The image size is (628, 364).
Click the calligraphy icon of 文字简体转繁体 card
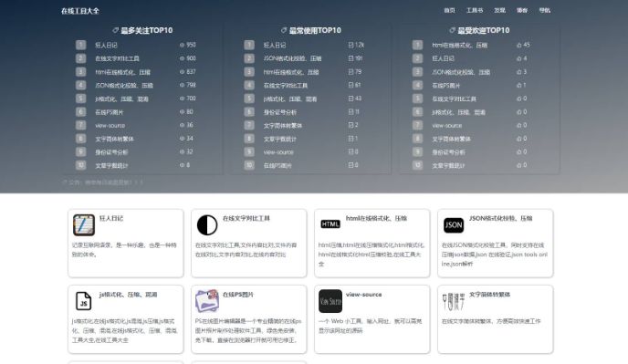(454, 301)
